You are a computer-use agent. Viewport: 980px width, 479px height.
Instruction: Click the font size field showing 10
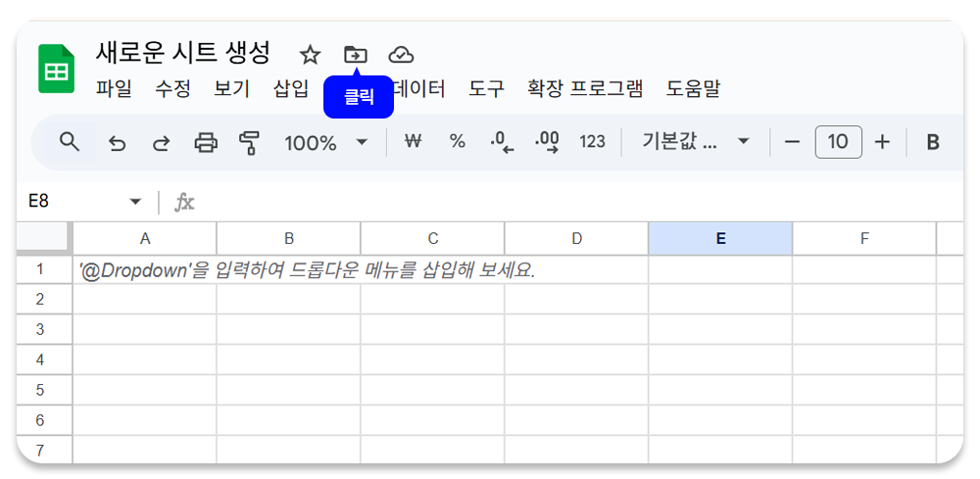click(838, 142)
